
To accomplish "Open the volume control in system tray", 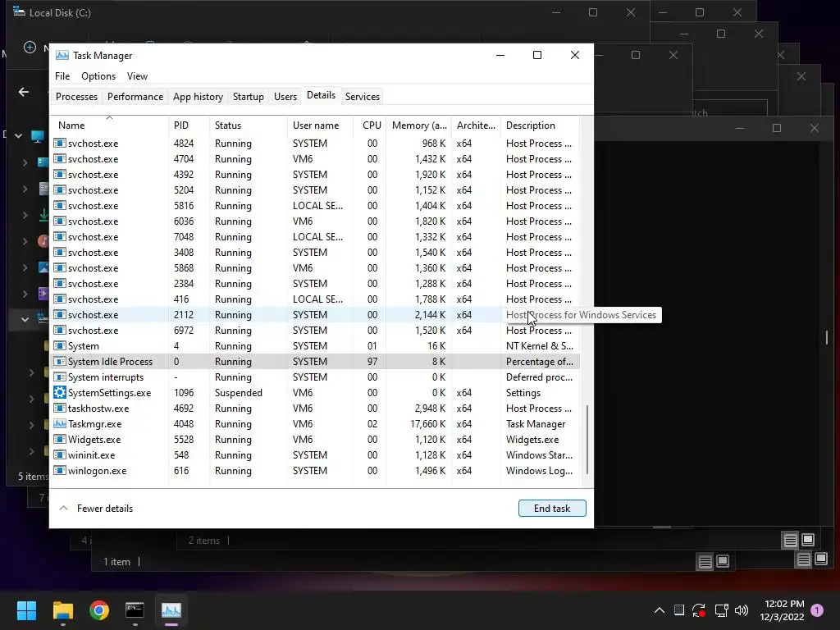I will pos(742,610).
